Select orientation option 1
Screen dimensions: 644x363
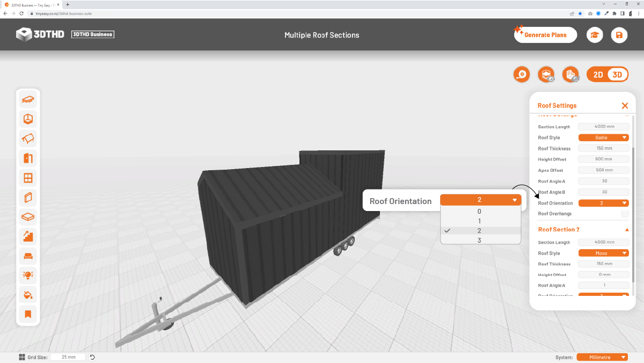480,221
